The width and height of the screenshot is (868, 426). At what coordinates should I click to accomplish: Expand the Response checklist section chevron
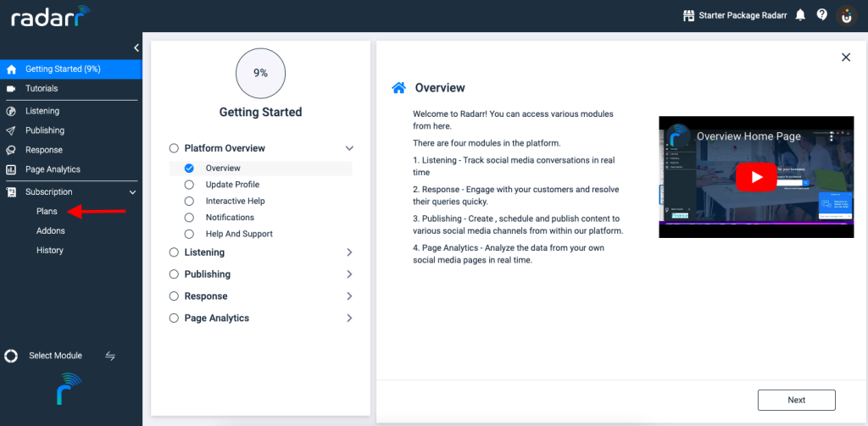pyautogui.click(x=349, y=296)
